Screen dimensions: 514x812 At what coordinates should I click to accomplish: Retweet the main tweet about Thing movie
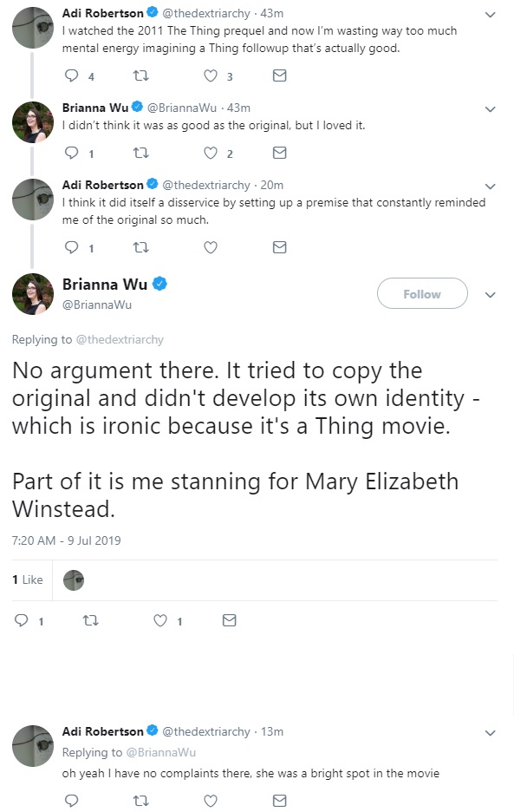point(91,620)
